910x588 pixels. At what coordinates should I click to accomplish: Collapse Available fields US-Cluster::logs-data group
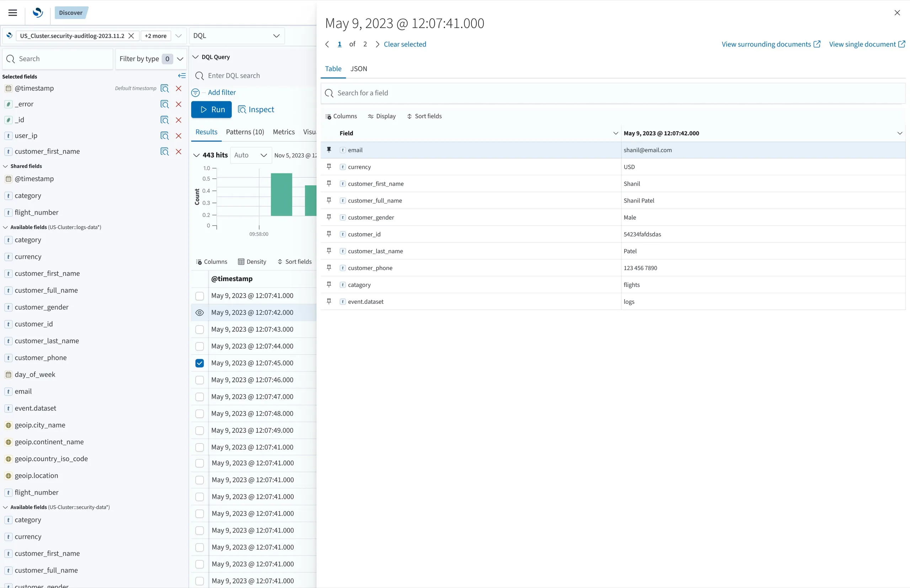[x=5, y=227]
